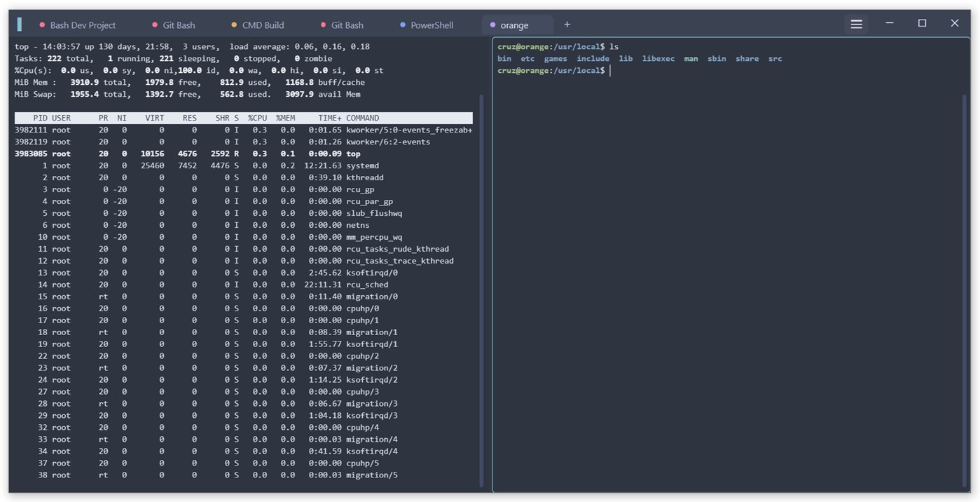Select the kworker/6:2-events process row
The width and height of the screenshot is (980, 502).
click(243, 142)
